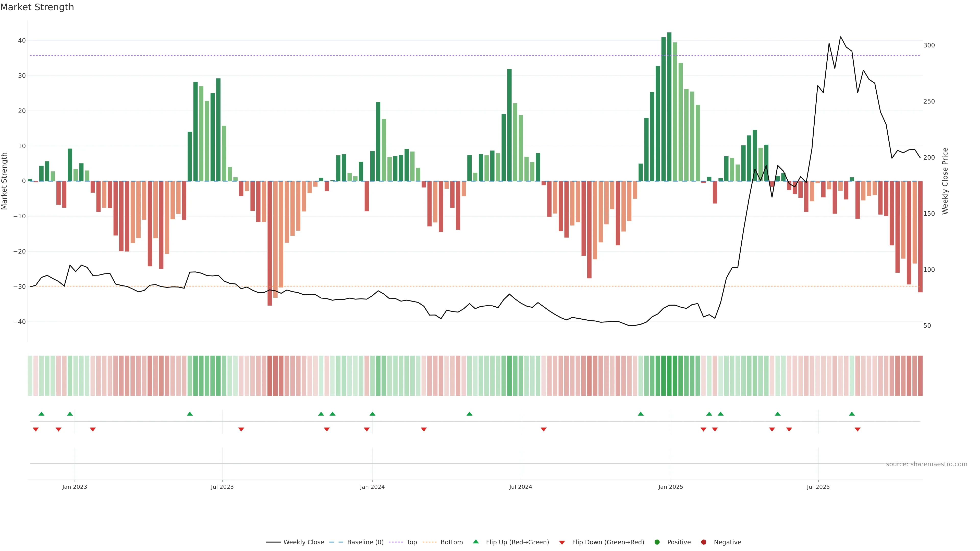Viewport: 980px width, 551px height.
Task: Click the Flip Up green triangle legend icon
Action: (475, 542)
